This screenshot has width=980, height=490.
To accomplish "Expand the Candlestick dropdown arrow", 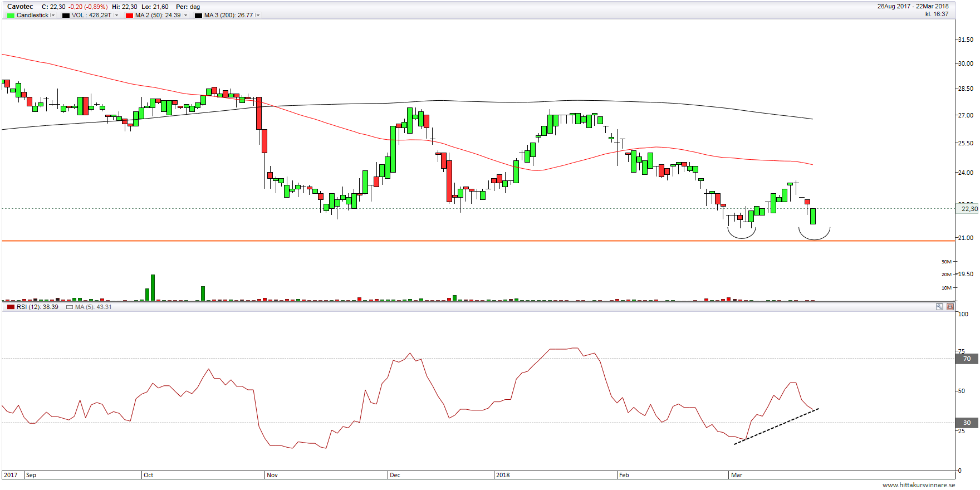I will (x=53, y=16).
